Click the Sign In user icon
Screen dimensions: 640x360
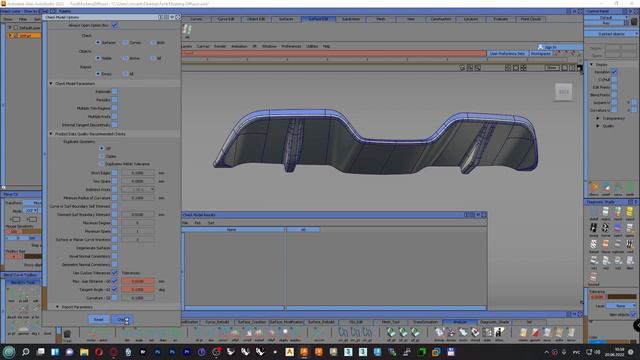point(540,47)
